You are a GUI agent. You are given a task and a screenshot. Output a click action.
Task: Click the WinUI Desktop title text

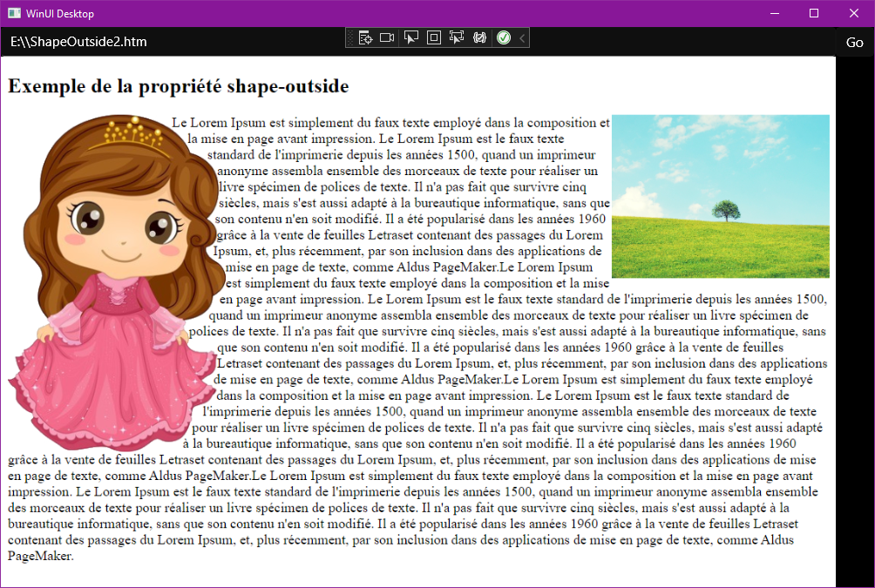click(x=60, y=14)
